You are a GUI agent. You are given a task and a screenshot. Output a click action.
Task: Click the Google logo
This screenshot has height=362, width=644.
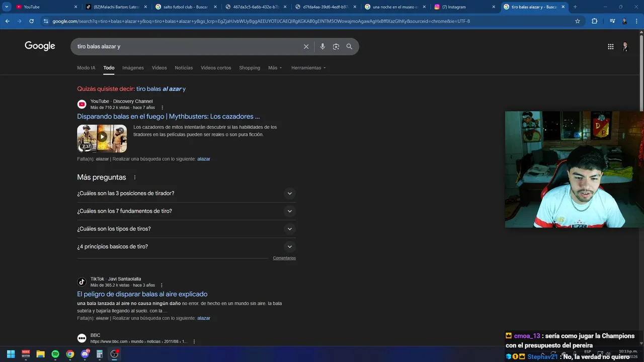point(40,46)
